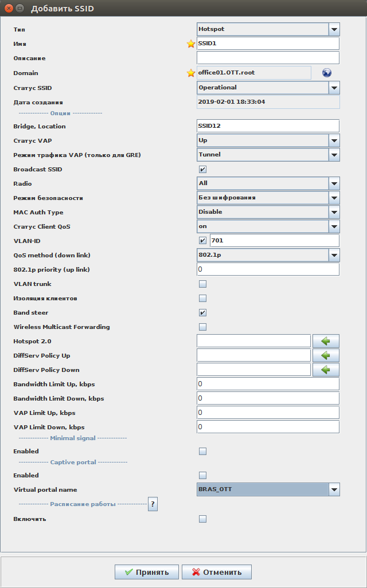Open the security mode dropdown
Image resolution: width=367 pixels, height=588 pixels.
point(334,198)
